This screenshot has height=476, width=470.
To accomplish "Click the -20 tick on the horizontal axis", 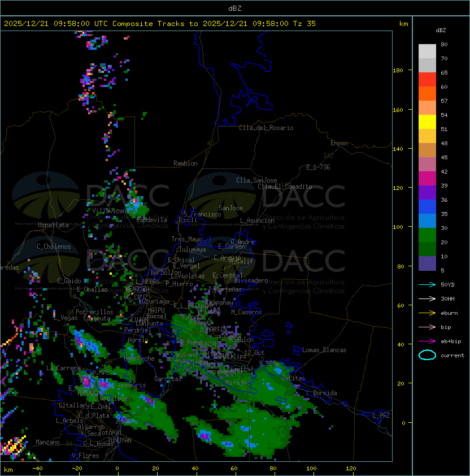I will [77, 469].
